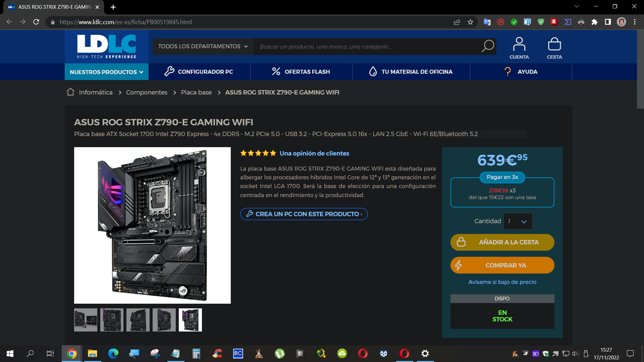Bookmark the page with the star icon

(x=470, y=22)
